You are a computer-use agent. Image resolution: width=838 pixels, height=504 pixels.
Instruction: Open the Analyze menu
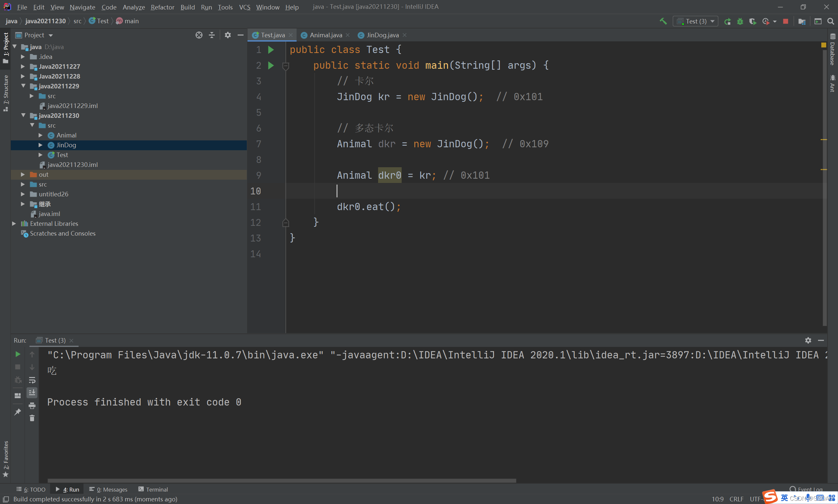click(x=134, y=7)
